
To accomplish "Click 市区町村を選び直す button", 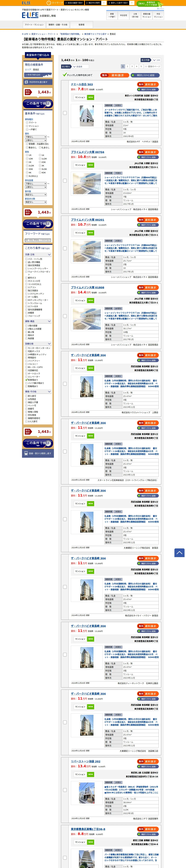I will pyautogui.click(x=38, y=82).
